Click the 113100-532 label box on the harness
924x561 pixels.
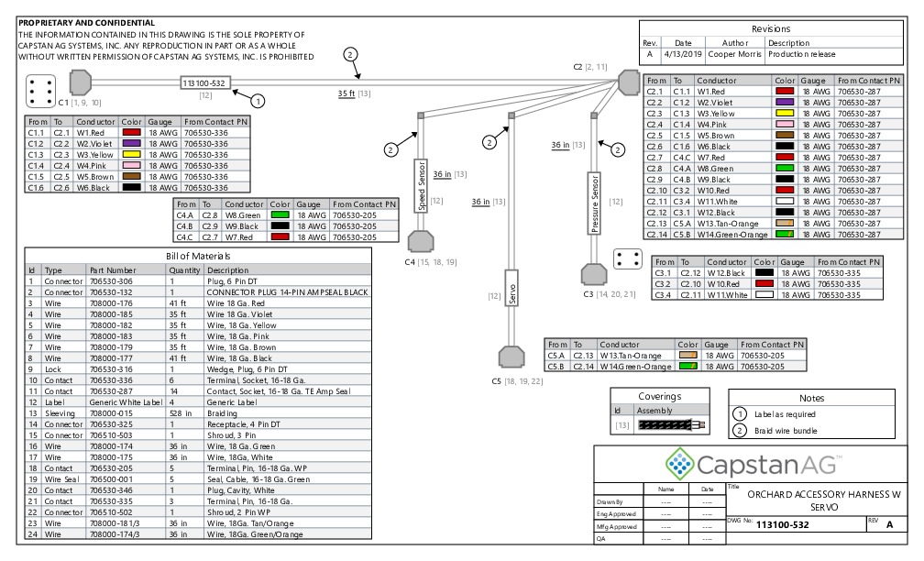click(x=205, y=82)
